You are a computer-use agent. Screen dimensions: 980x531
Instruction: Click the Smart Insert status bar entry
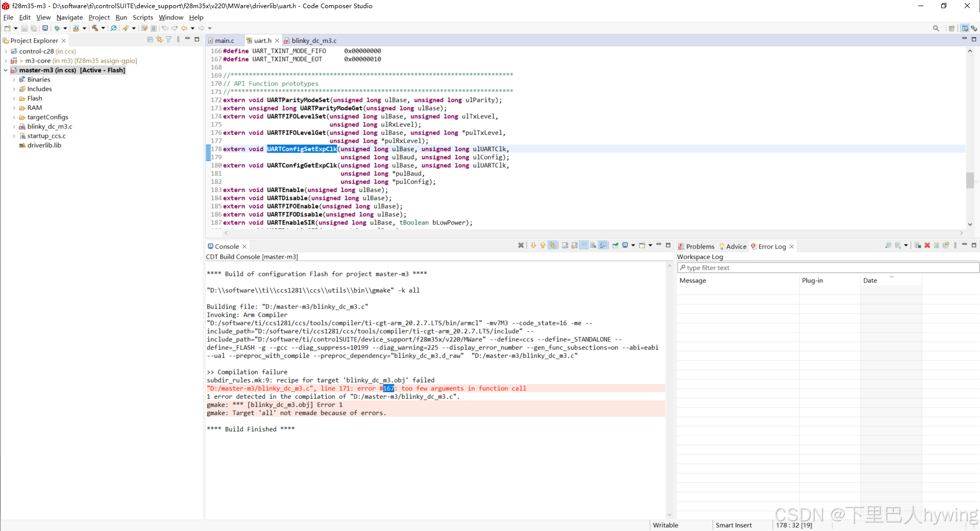click(x=733, y=525)
